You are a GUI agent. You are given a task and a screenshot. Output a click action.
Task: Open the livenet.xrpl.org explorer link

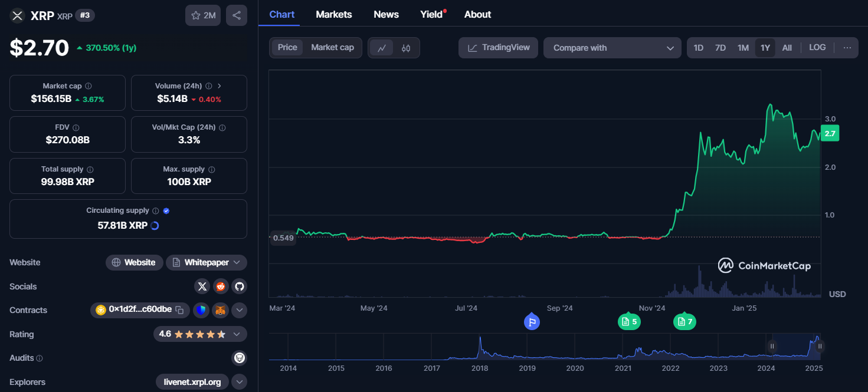[192, 382]
